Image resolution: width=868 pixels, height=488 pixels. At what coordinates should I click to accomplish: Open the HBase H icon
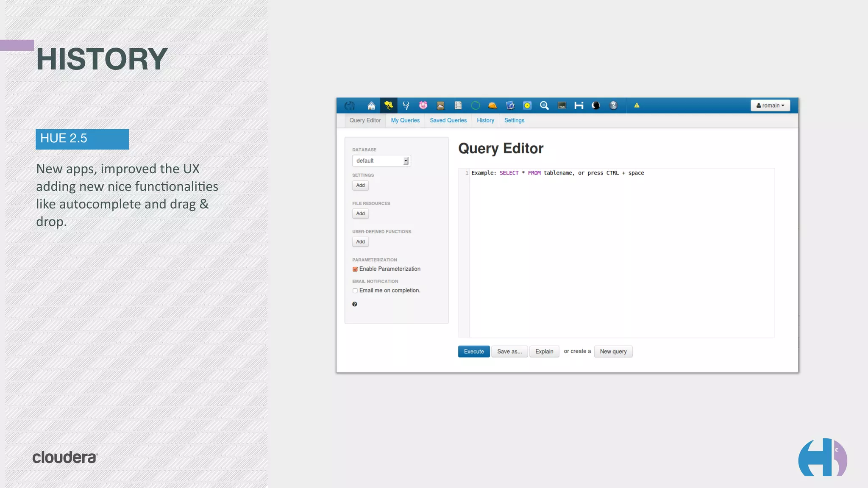579,105
